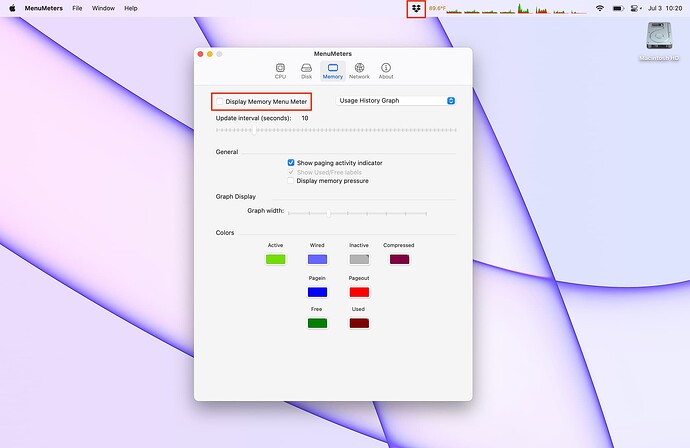Minimize the MenuMeters window
Screen dimensions: 690x448
[210, 54]
